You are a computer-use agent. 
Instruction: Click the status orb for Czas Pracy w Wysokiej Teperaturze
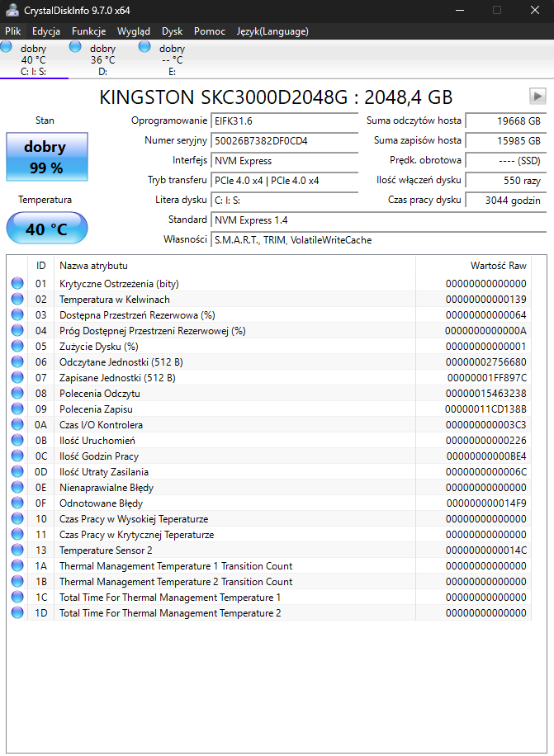tap(17, 518)
